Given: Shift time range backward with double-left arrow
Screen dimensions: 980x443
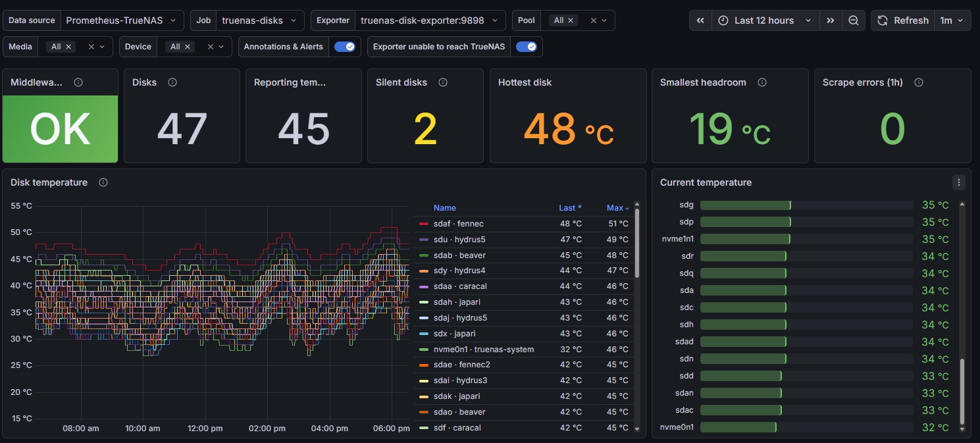Looking at the screenshot, I should coord(700,20).
